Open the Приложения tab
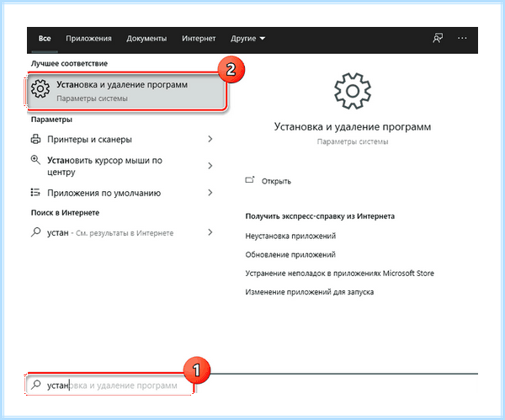505x420 pixels. point(88,39)
